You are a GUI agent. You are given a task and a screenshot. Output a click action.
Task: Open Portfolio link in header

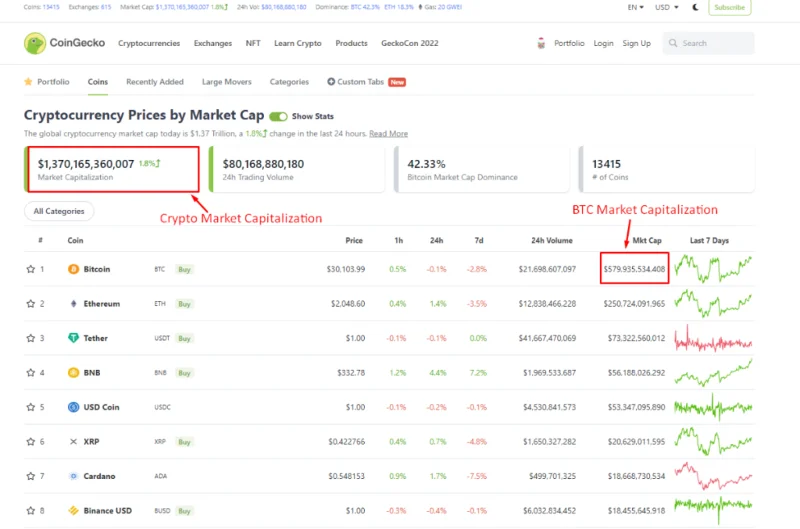point(569,43)
